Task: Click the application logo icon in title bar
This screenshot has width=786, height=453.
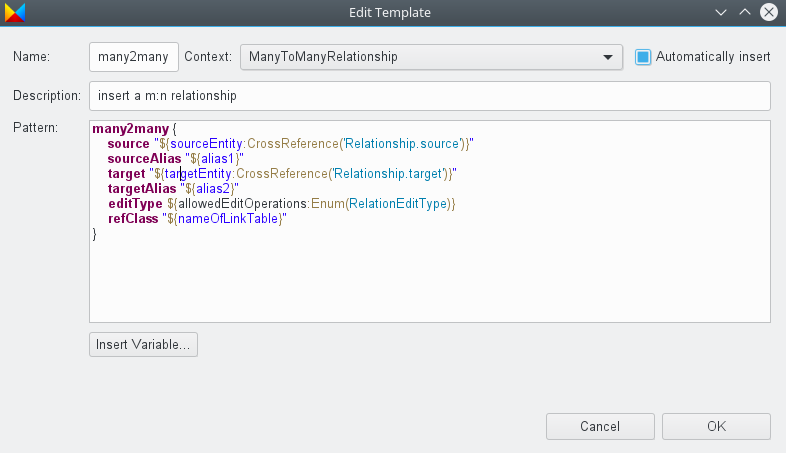Action: tap(15, 13)
